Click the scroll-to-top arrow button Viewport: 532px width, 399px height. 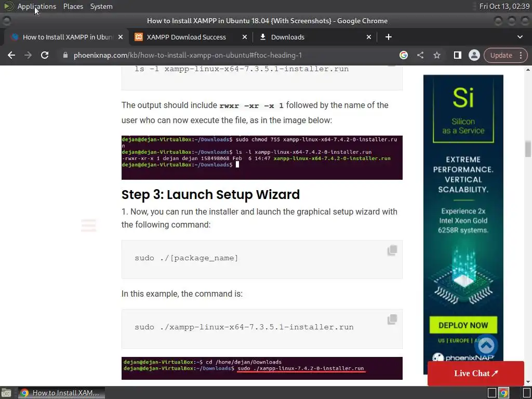(x=486, y=345)
